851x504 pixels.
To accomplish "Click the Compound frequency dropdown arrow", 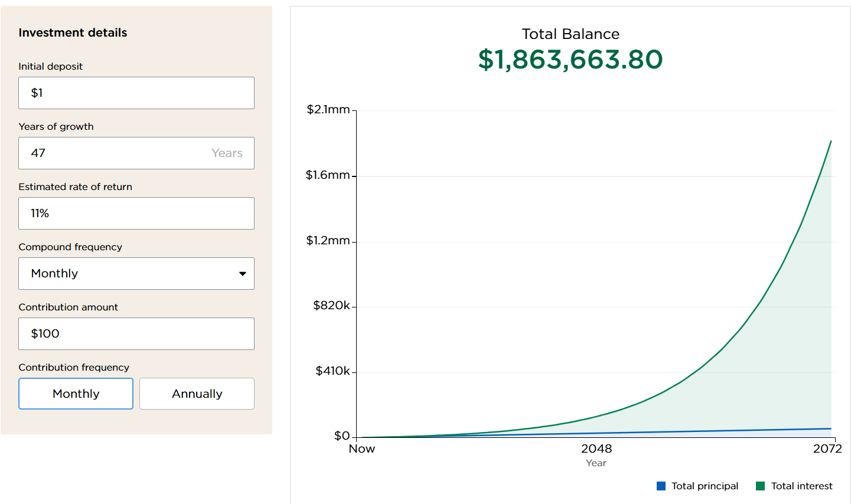I will coord(242,273).
